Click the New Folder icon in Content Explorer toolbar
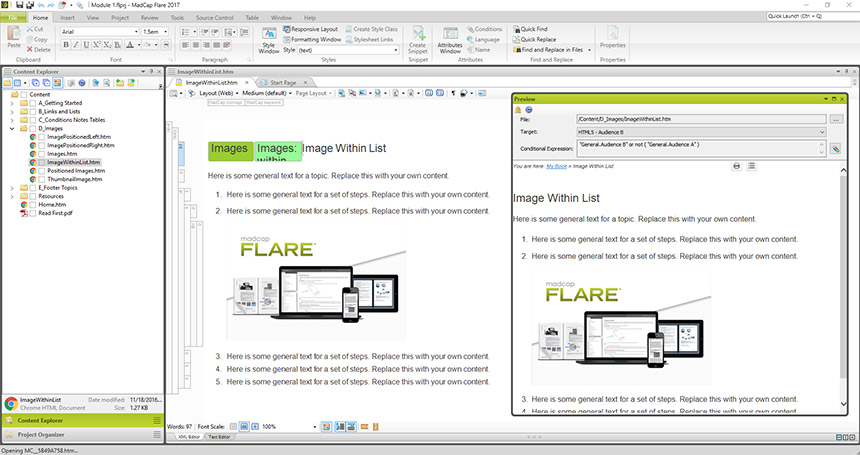This screenshot has width=860, height=455. pos(119,83)
